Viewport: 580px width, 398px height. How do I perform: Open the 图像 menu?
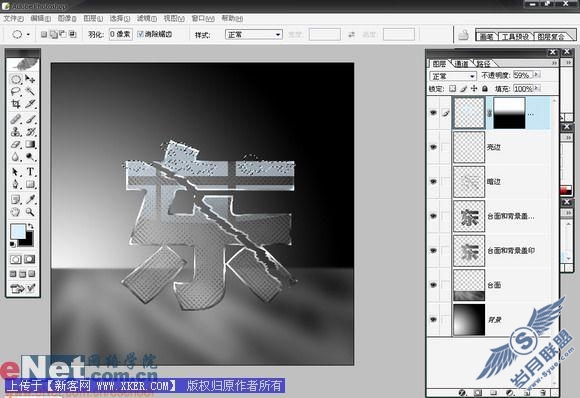point(67,18)
